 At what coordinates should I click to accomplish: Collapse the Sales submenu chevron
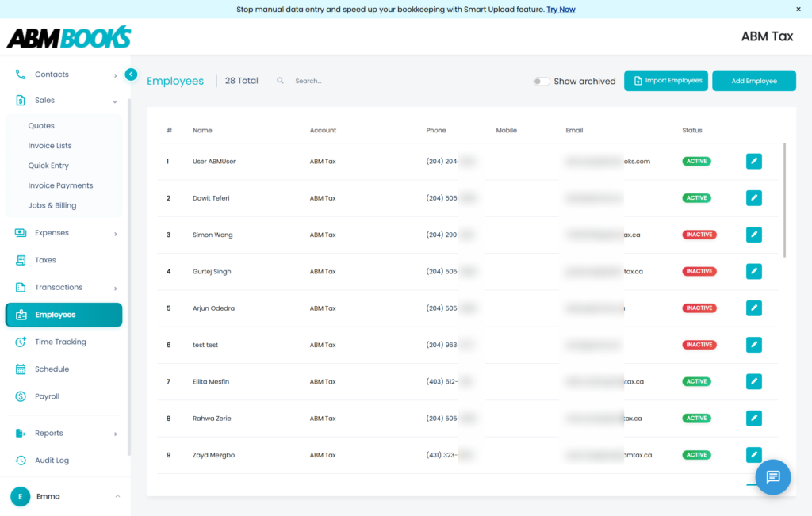coord(115,101)
